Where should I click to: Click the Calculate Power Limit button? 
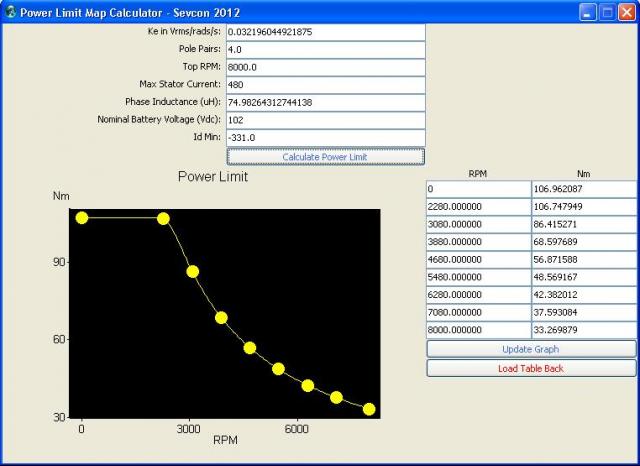[x=326, y=157]
